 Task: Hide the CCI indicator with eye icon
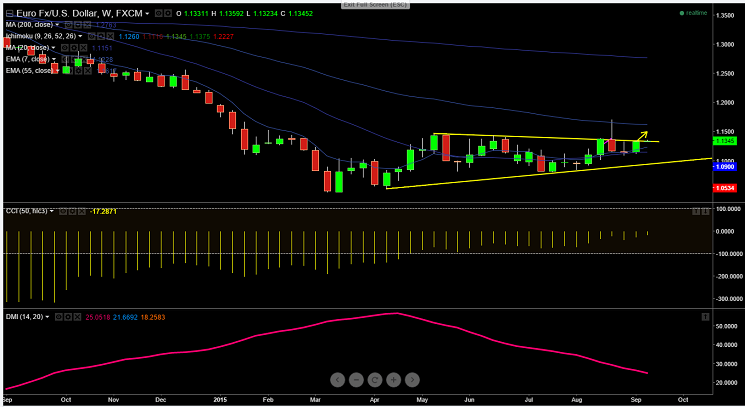(63, 211)
